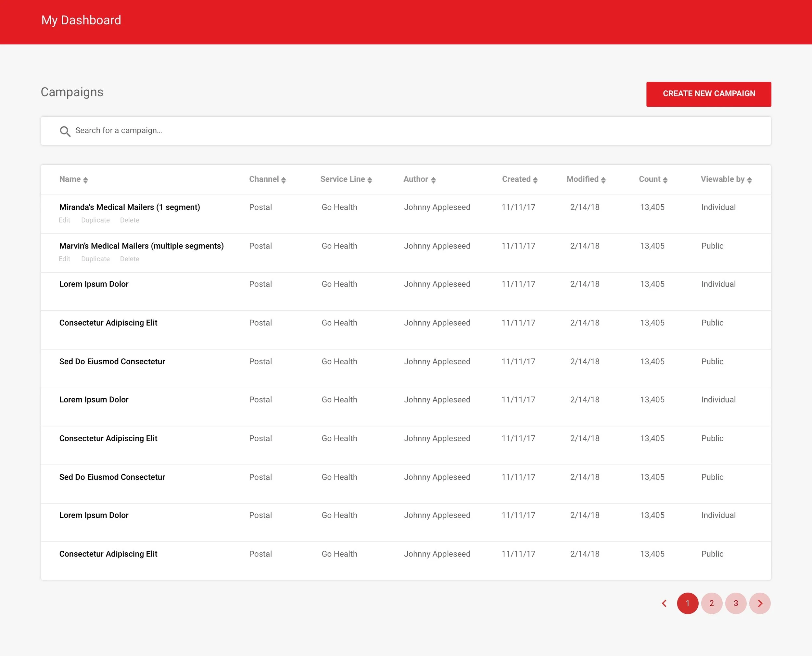Image resolution: width=812 pixels, height=656 pixels.
Task: Sort by Channel column arrows
Action: tap(283, 180)
